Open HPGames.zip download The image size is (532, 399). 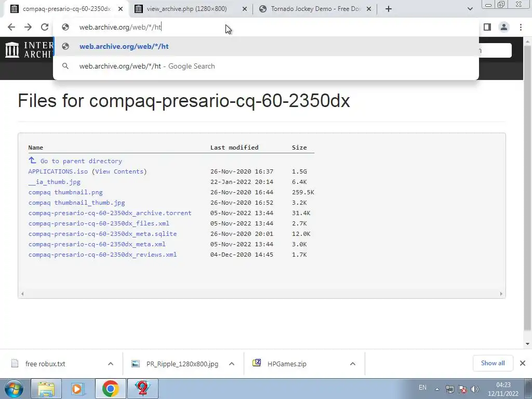pos(287,364)
